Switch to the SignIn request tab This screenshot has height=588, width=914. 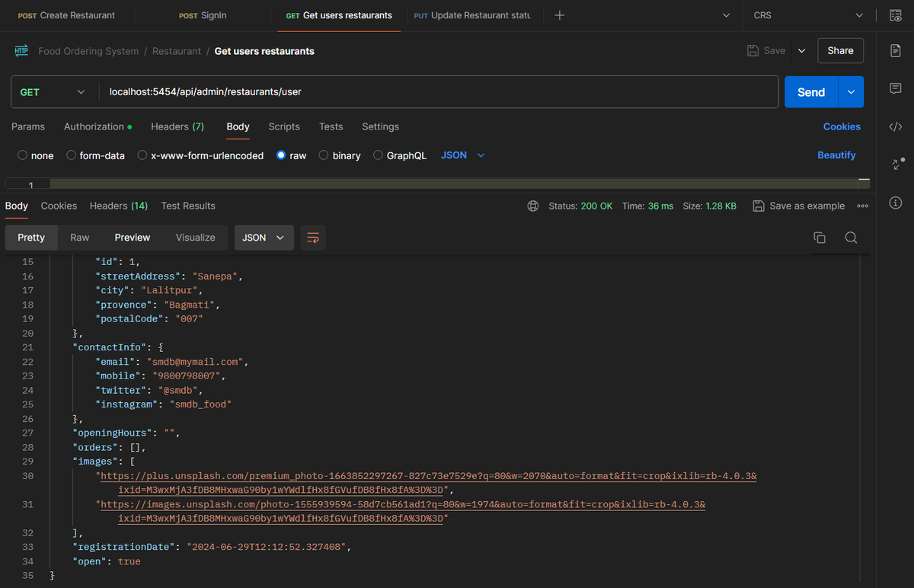(x=203, y=15)
